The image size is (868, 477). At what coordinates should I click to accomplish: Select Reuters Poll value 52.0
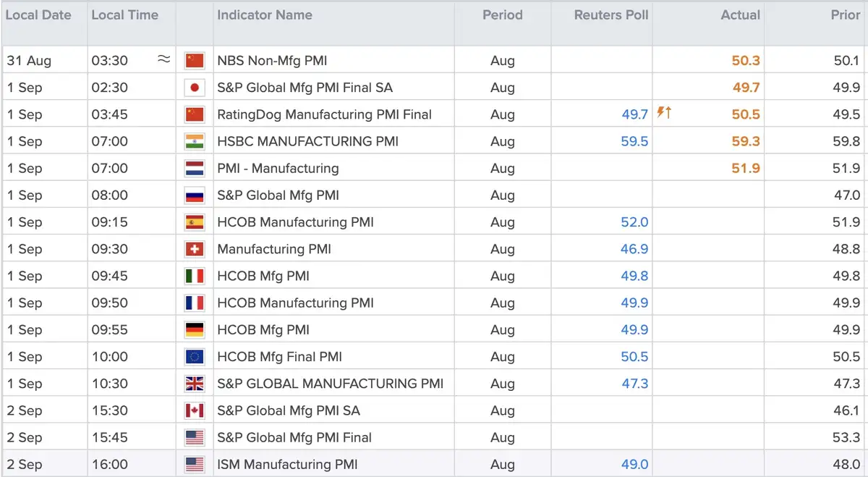coord(634,222)
